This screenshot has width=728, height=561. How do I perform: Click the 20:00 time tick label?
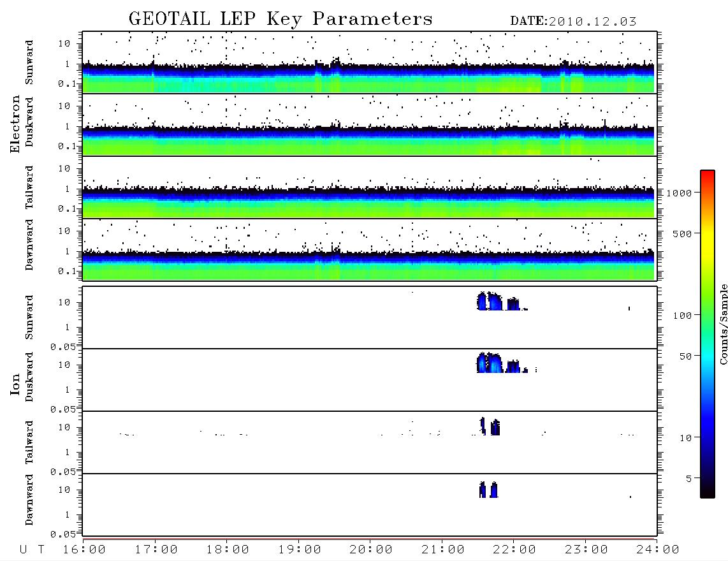click(371, 550)
